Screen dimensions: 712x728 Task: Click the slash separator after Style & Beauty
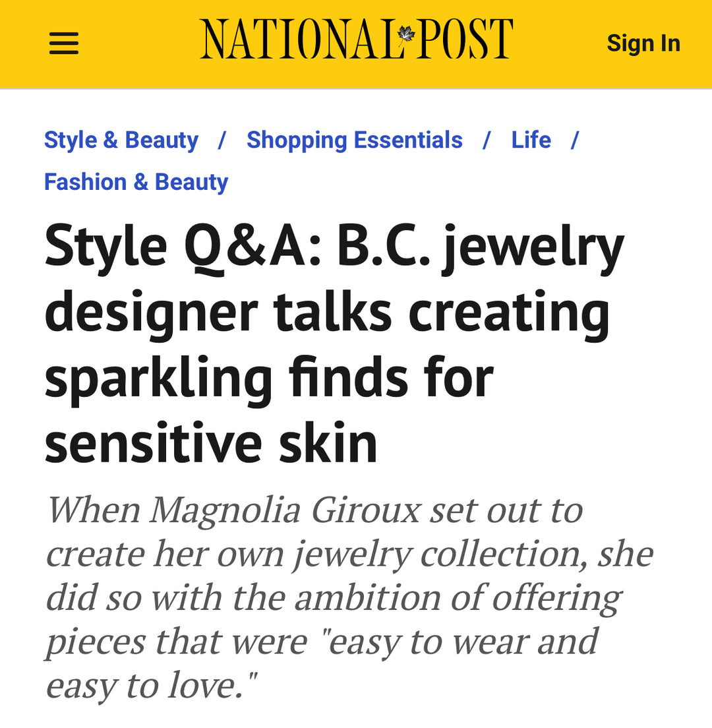pyautogui.click(x=222, y=140)
